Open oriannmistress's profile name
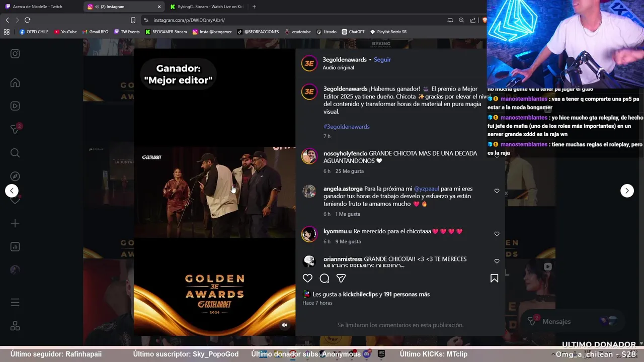The image size is (644, 362). point(343,259)
